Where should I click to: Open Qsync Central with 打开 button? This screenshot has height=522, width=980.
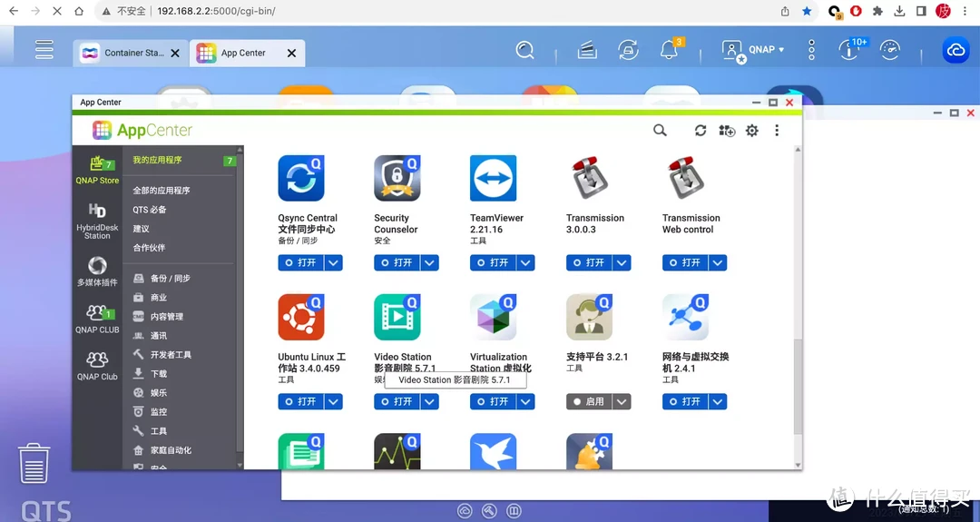[300, 262]
